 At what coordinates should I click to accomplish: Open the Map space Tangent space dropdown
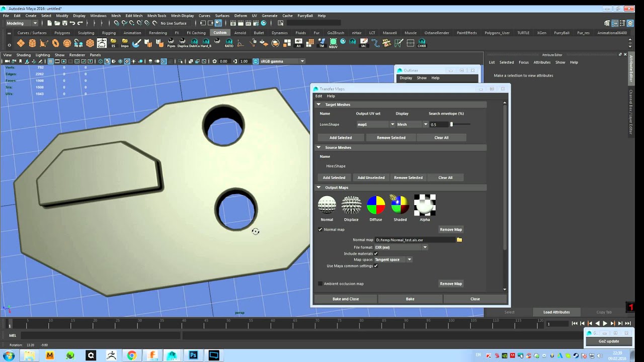coord(393,259)
